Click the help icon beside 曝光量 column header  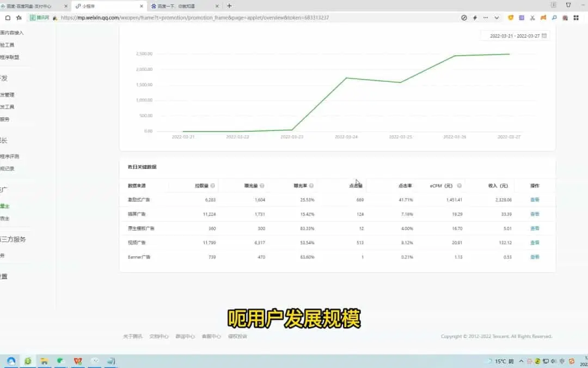coord(262,186)
